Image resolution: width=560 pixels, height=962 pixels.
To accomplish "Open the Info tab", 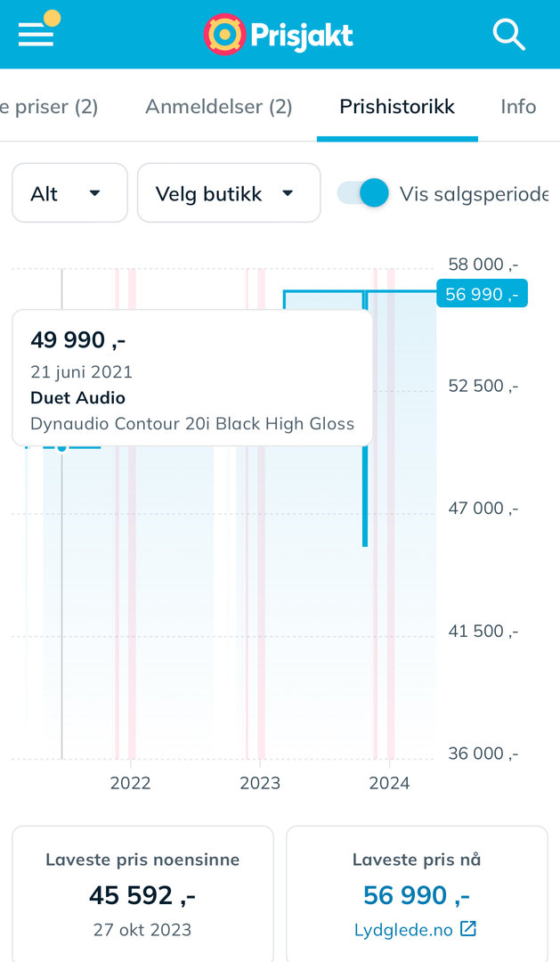I will (x=518, y=107).
